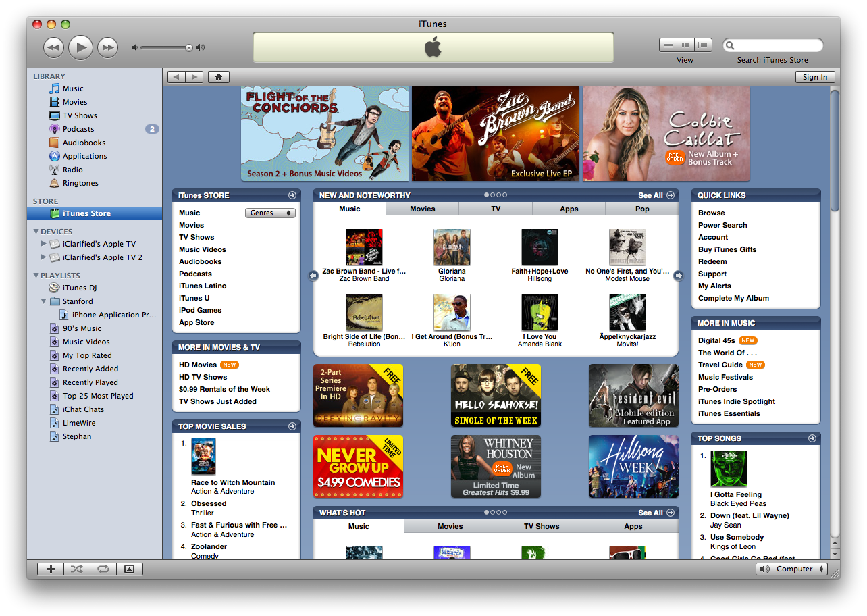This screenshot has width=867, height=616.
Task: Show or hide the artwork viewer
Action: pos(129,569)
